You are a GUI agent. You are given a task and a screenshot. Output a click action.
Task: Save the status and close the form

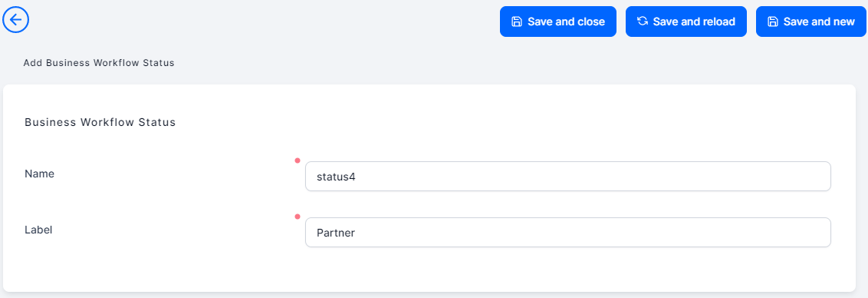(x=558, y=22)
